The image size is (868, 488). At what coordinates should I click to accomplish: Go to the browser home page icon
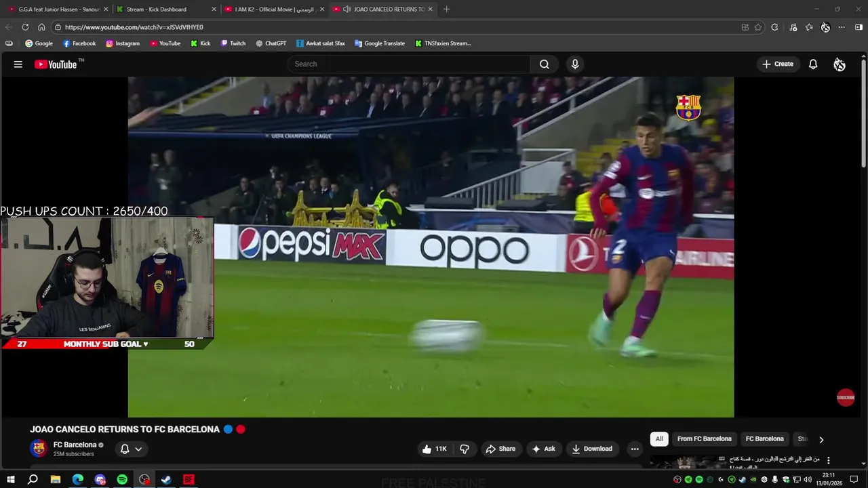point(41,27)
